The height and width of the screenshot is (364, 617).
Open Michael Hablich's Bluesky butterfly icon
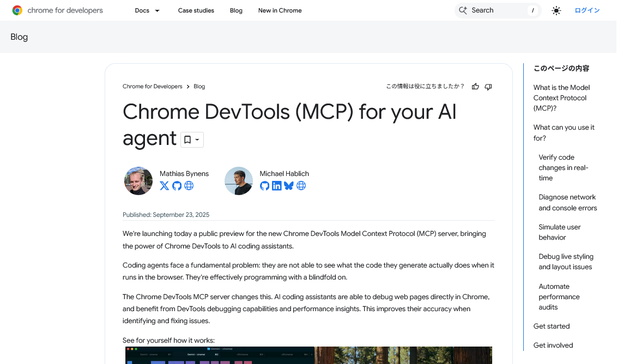point(289,186)
